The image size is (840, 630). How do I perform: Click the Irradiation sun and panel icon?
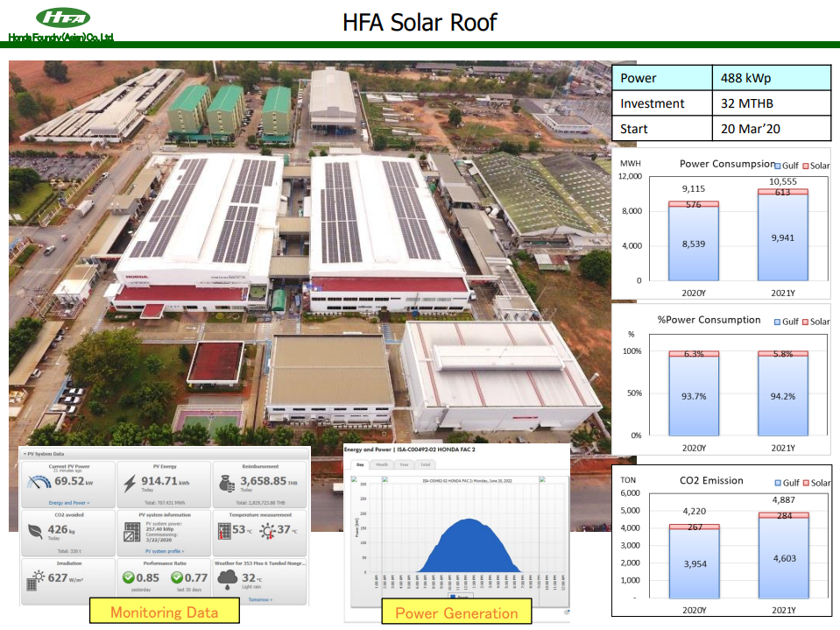[x=37, y=579]
